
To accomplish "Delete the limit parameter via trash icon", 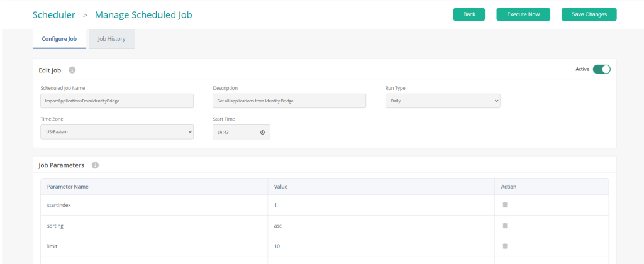I will pos(505,246).
